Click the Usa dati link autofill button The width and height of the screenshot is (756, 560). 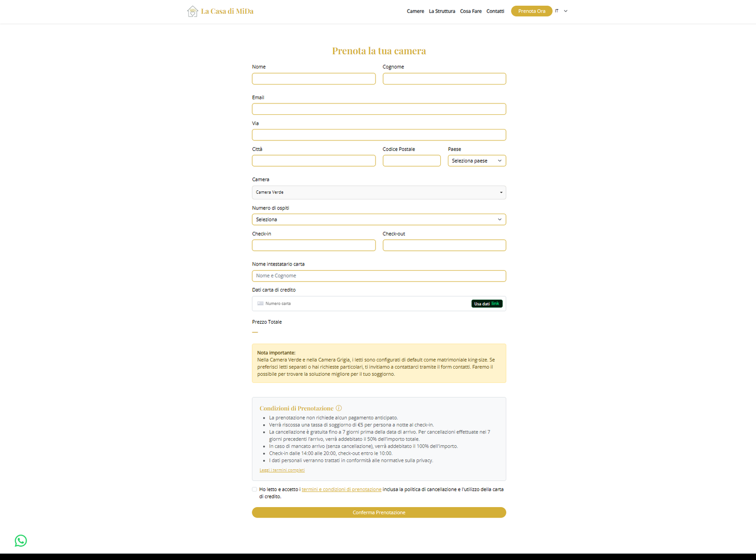[x=486, y=303]
